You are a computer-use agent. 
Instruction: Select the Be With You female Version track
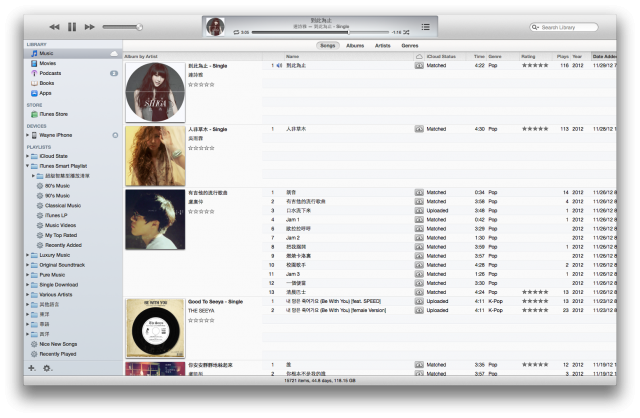pos(439,310)
